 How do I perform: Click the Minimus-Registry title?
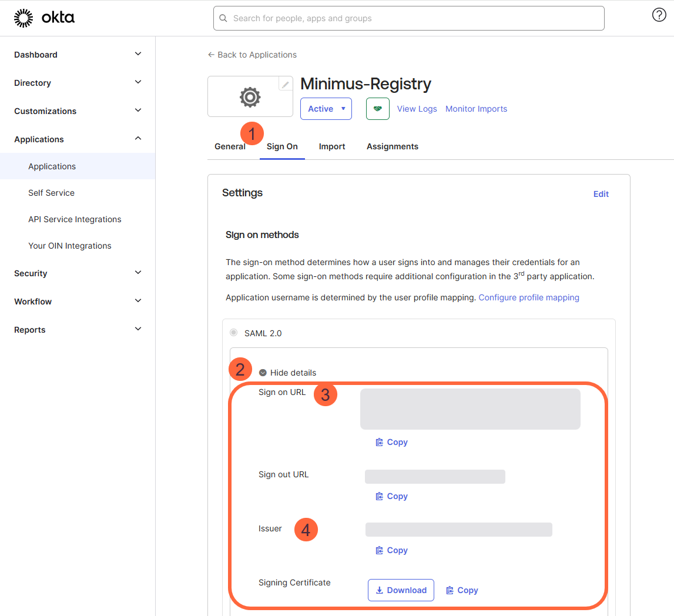366,84
